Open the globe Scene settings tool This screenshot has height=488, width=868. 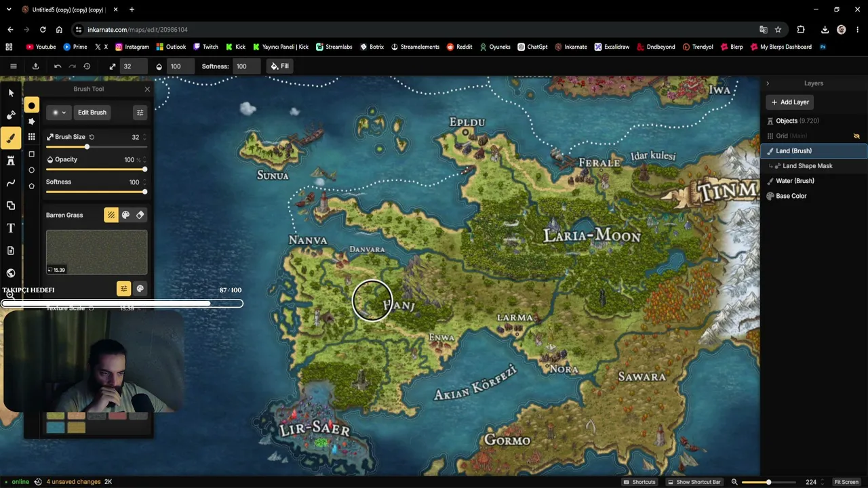[x=11, y=273]
